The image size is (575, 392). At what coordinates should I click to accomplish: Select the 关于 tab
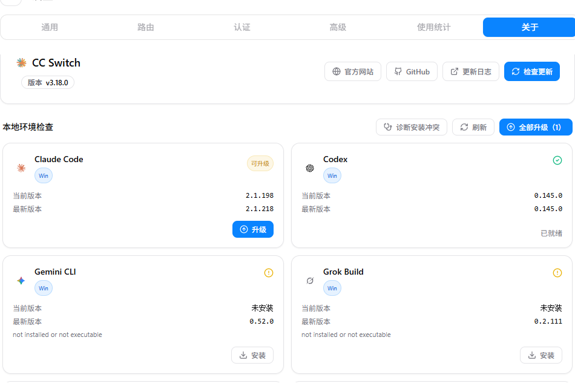point(530,27)
